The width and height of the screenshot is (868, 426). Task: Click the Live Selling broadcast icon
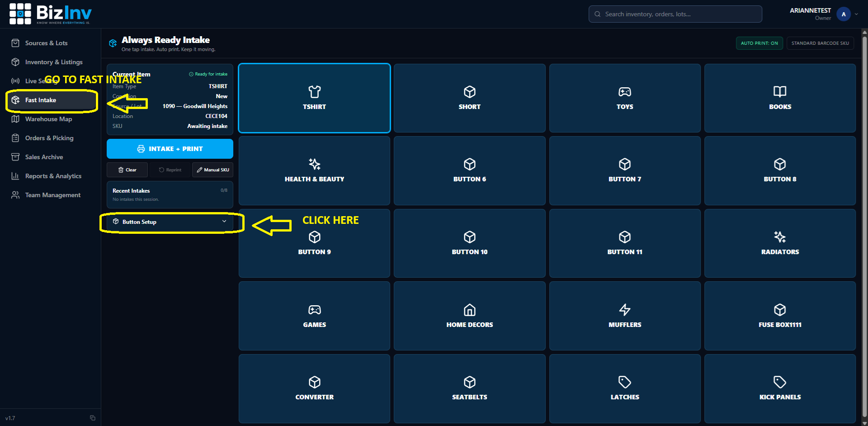[15, 81]
